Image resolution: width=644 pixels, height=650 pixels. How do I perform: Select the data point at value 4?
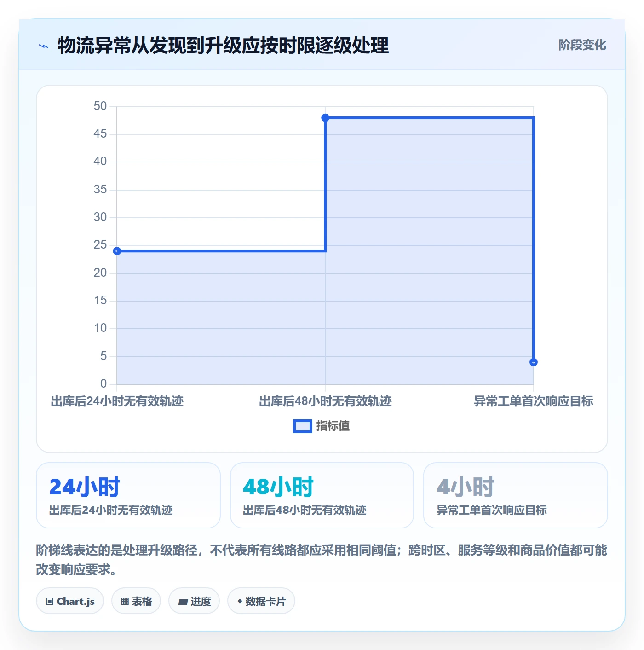coord(534,362)
